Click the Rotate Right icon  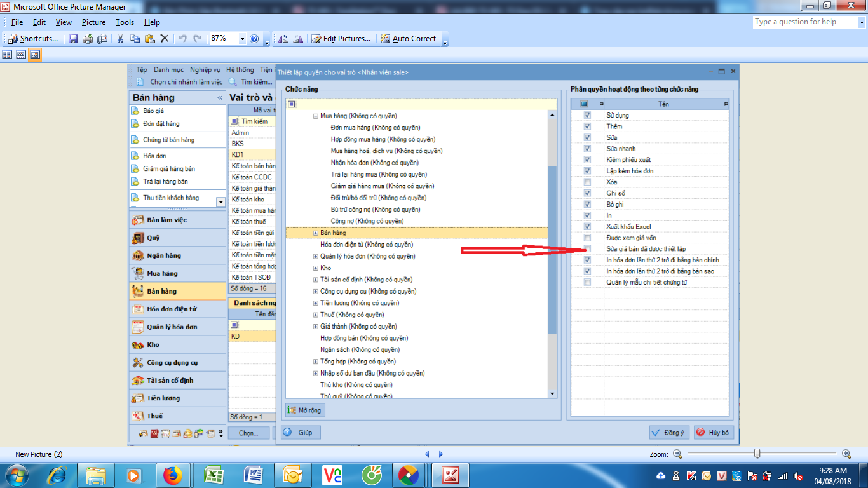coord(298,39)
